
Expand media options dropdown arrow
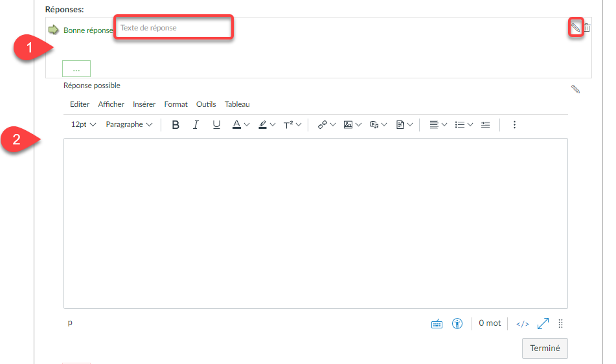click(x=384, y=124)
